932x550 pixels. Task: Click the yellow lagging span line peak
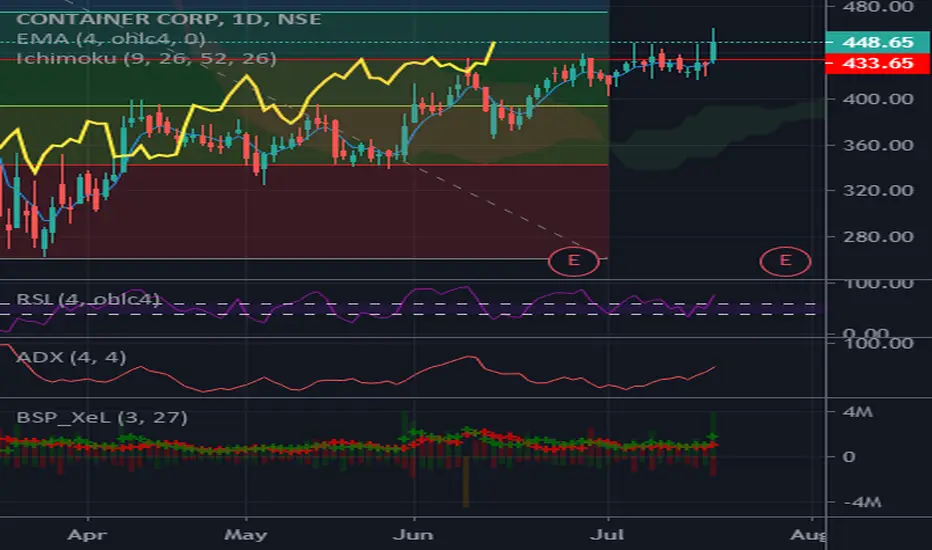point(495,43)
